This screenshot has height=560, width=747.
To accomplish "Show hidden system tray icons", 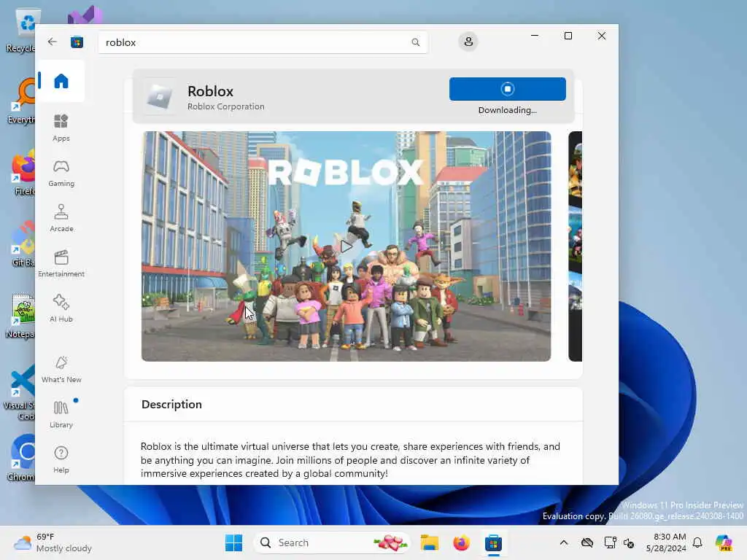I will click(x=564, y=542).
